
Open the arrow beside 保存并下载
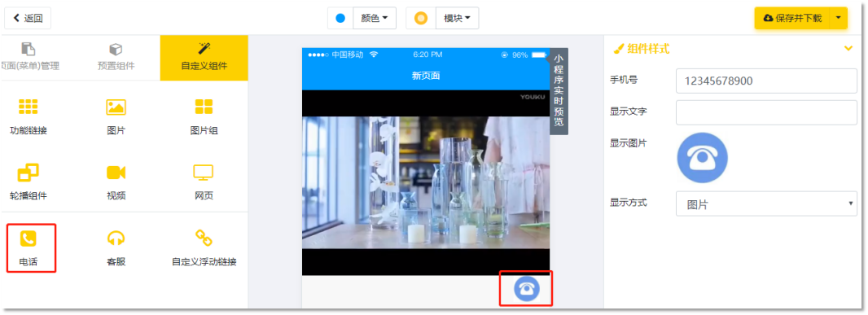(838, 18)
